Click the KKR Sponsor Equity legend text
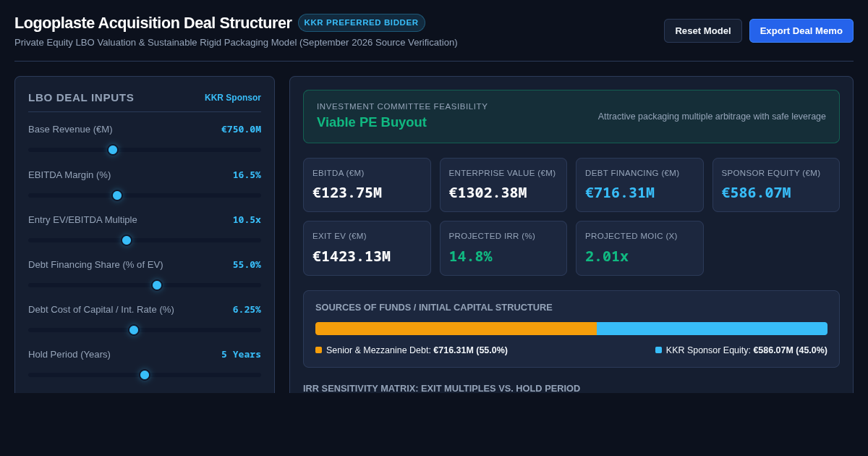Viewport: 868px width, 456px height. tap(746, 350)
